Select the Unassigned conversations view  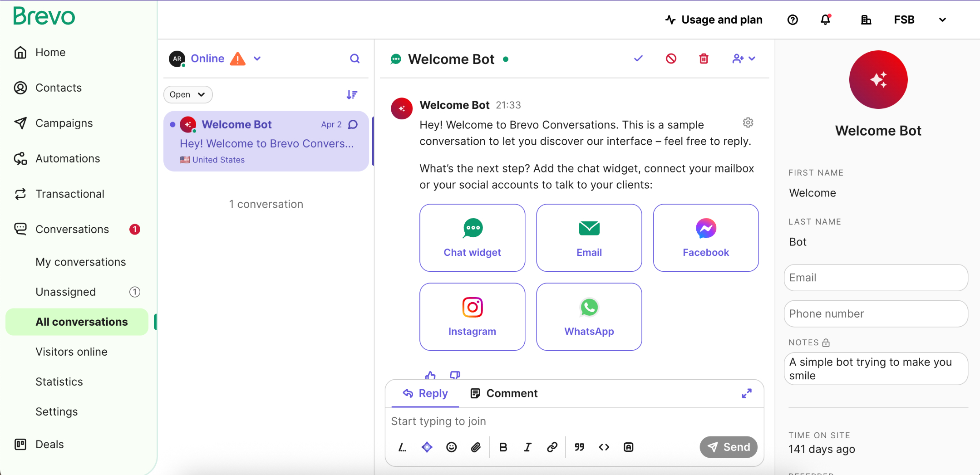pos(66,292)
